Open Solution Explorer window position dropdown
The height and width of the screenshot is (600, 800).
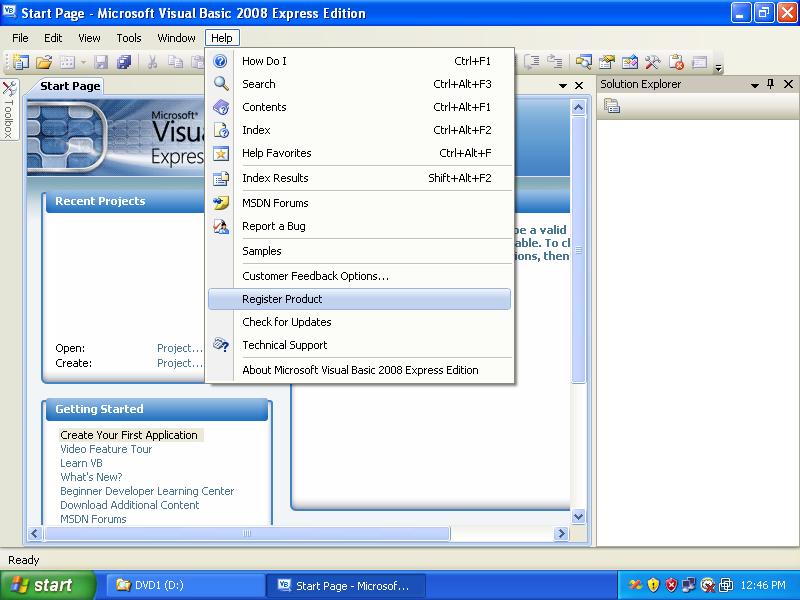click(x=755, y=85)
